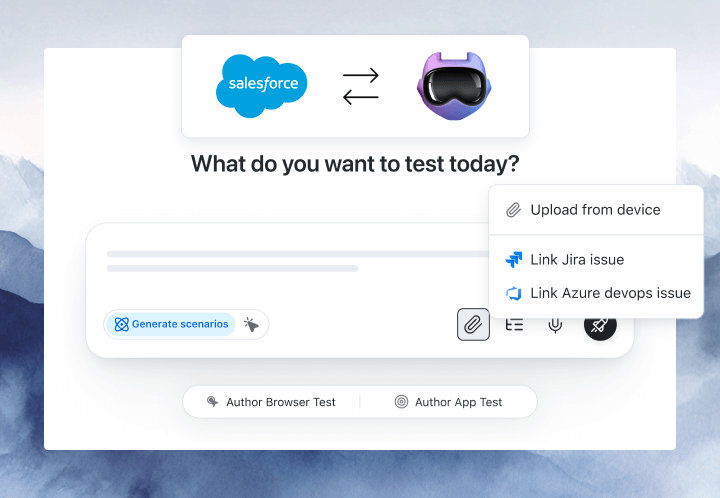This screenshot has height=498, width=720.
Task: Open Author Browser Test
Action: tap(271, 402)
